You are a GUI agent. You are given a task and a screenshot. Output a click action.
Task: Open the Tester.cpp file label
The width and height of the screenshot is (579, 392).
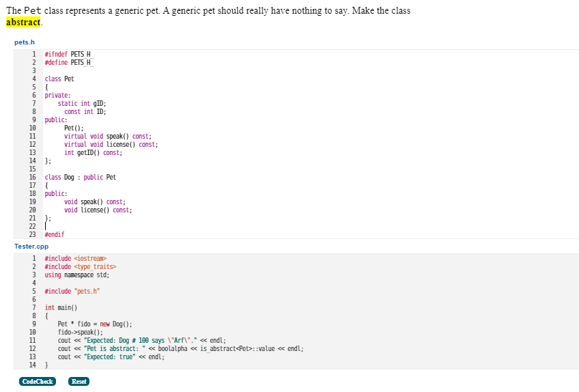(31, 246)
